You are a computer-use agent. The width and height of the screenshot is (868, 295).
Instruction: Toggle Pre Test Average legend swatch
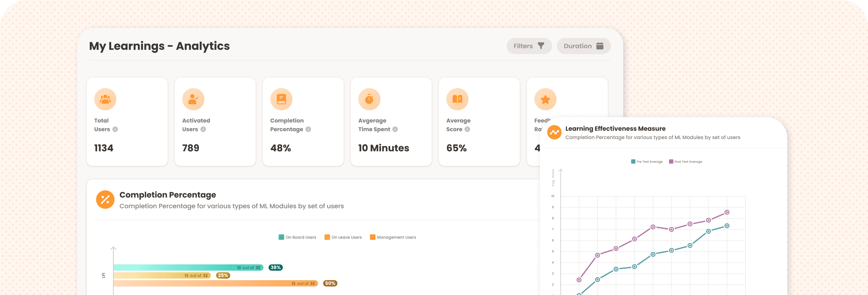[633, 162]
